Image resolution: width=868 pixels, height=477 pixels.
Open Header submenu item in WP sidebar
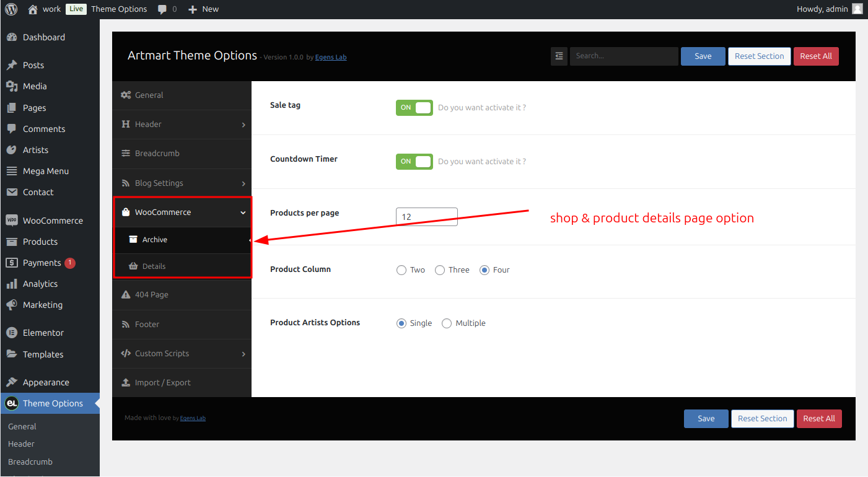pos(21,444)
